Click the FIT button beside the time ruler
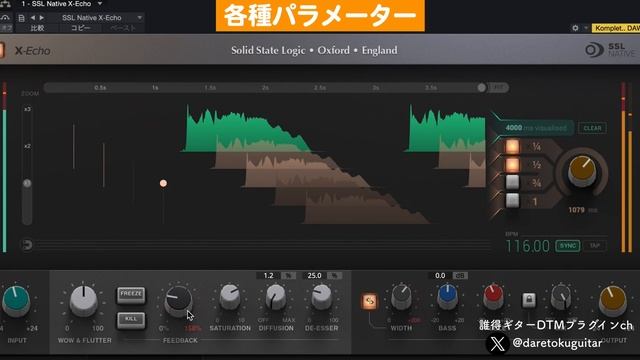The image size is (640, 360). click(498, 87)
